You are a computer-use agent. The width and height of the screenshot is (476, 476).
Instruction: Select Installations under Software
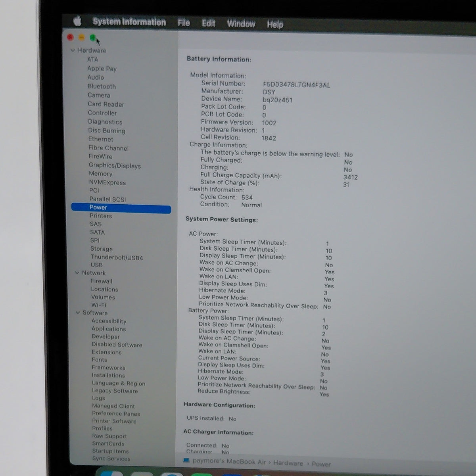[108, 375]
